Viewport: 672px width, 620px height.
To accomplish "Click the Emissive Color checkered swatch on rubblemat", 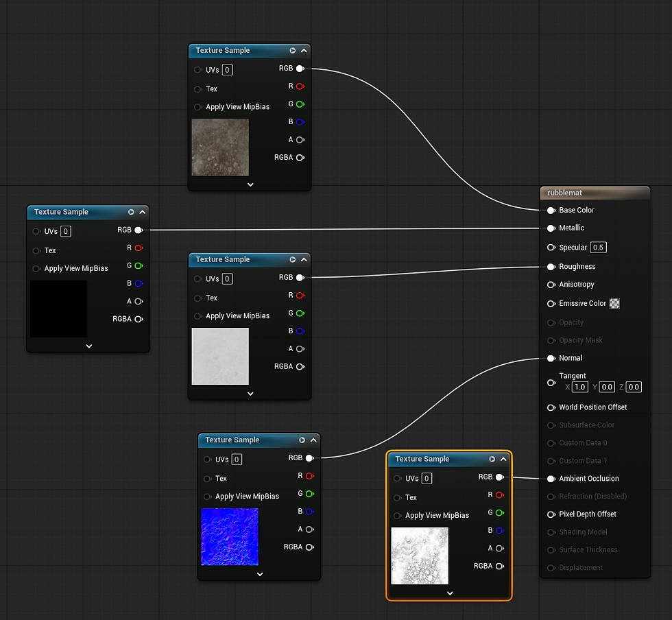I will [x=614, y=304].
